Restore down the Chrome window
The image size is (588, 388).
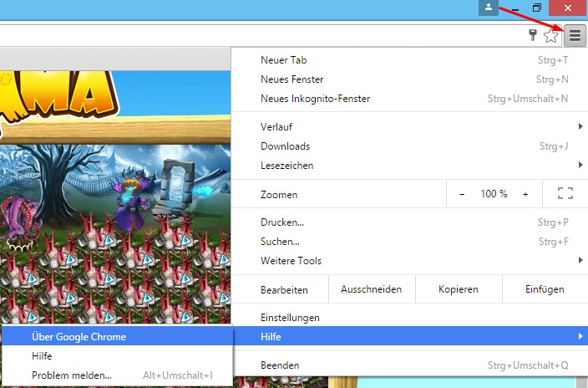[x=537, y=8]
